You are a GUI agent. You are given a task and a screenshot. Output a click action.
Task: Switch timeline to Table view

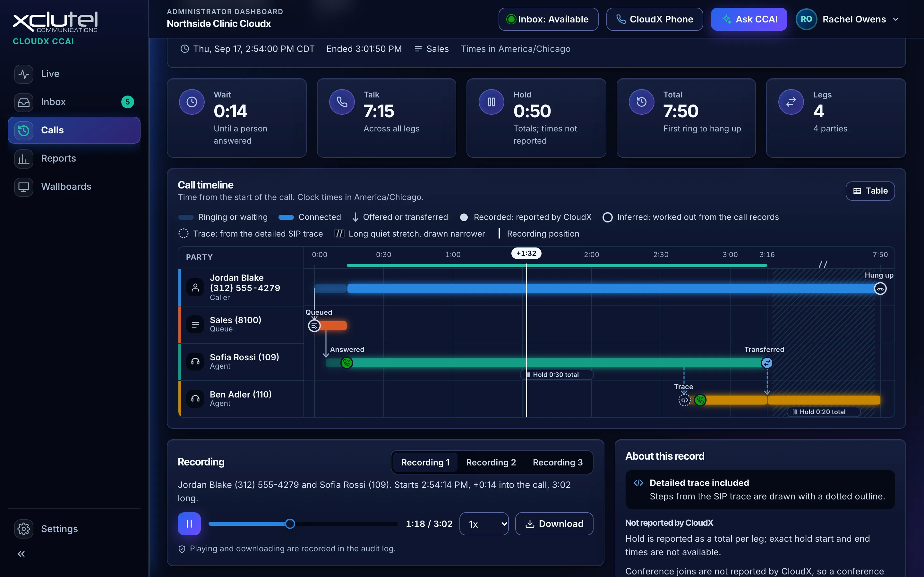pos(870,191)
